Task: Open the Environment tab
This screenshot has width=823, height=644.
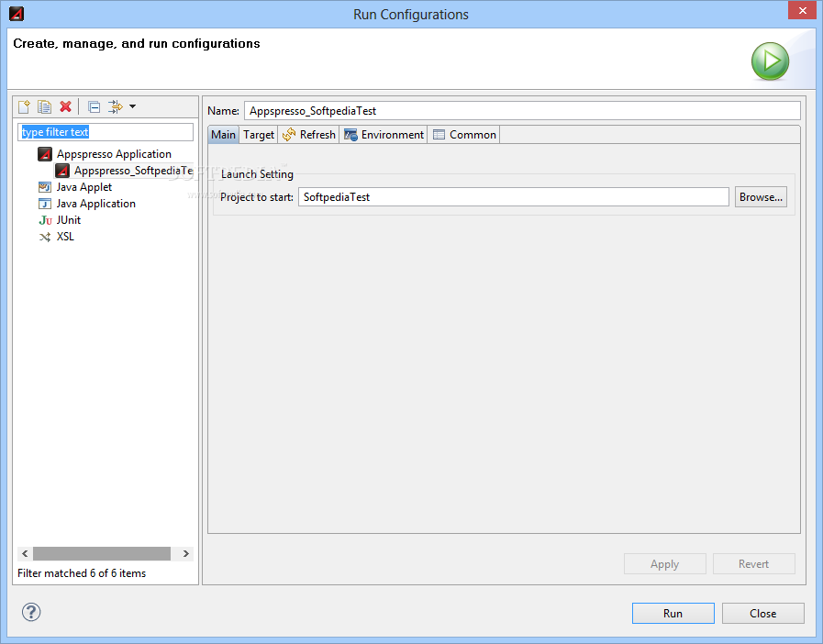Action: [x=384, y=135]
